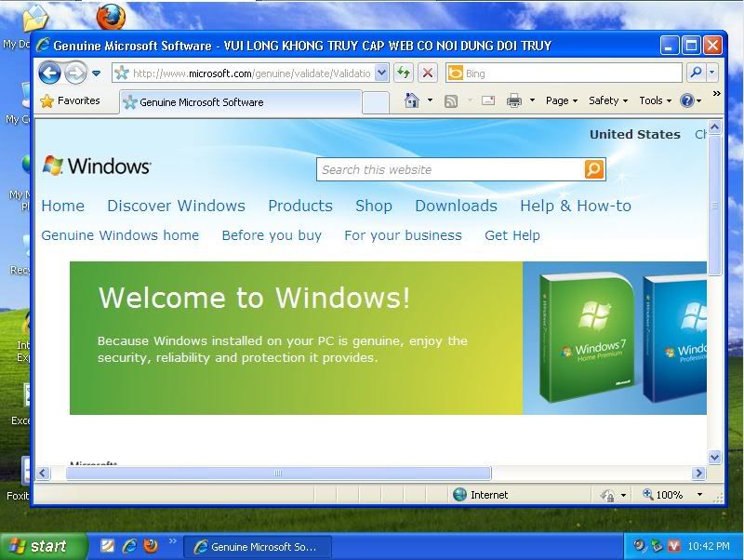Open the Firefox desktop shortcut icon
744x560 pixels.
coord(112,17)
